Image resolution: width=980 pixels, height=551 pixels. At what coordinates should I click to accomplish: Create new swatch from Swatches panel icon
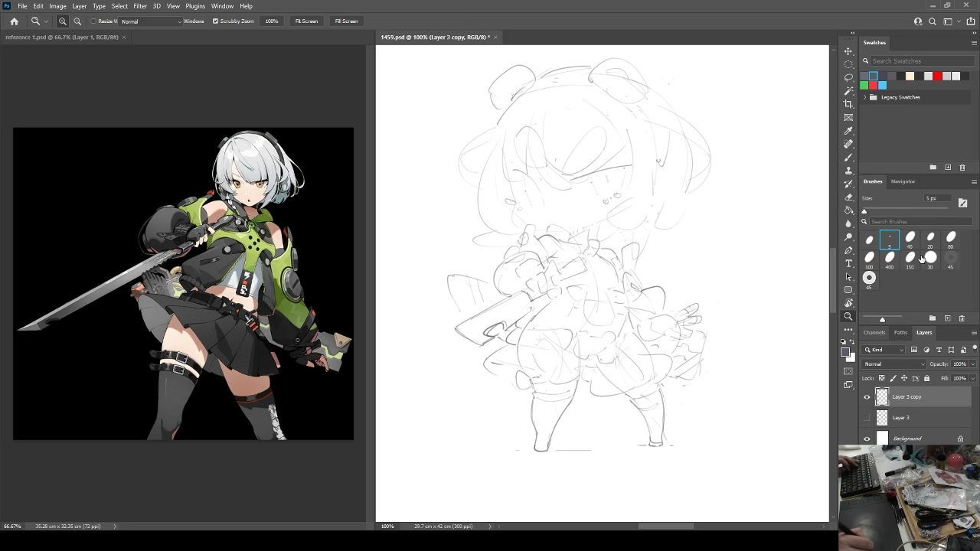pos(948,167)
